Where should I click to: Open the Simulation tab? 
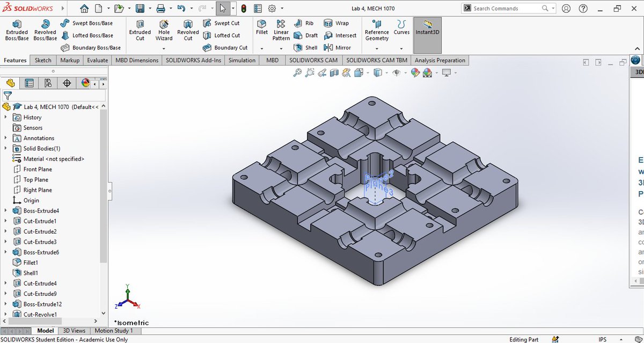coord(242,60)
